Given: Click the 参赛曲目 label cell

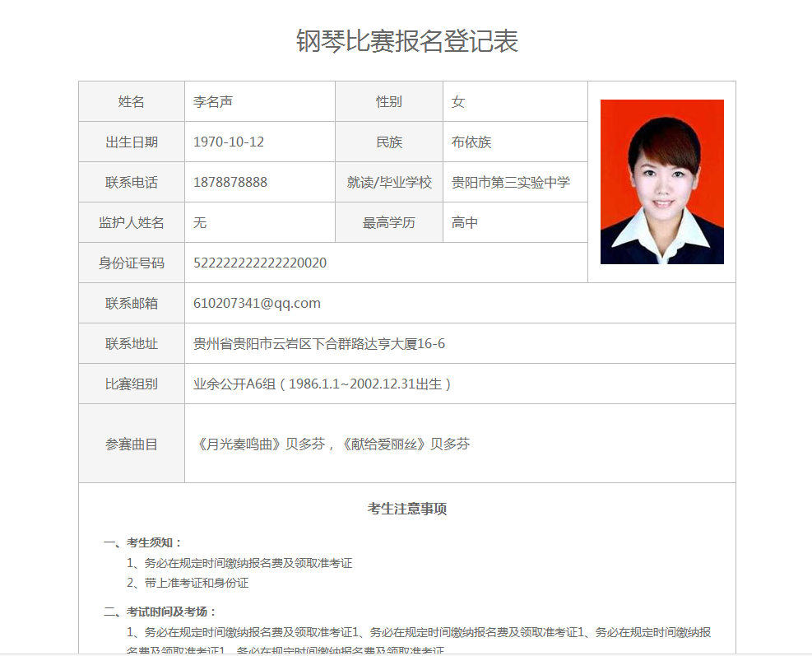Looking at the screenshot, I should click(132, 444).
